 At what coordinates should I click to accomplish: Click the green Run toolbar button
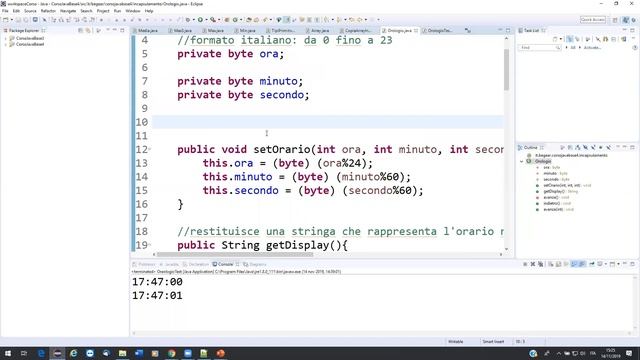[200, 20]
